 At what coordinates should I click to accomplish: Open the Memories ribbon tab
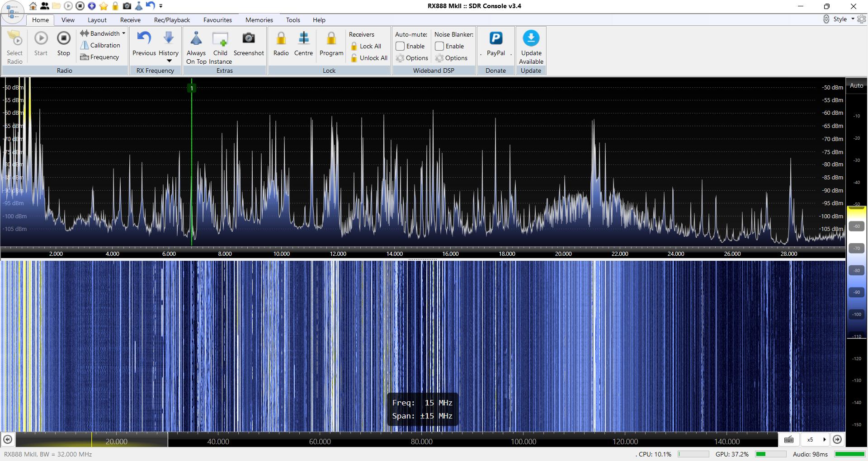tap(259, 20)
